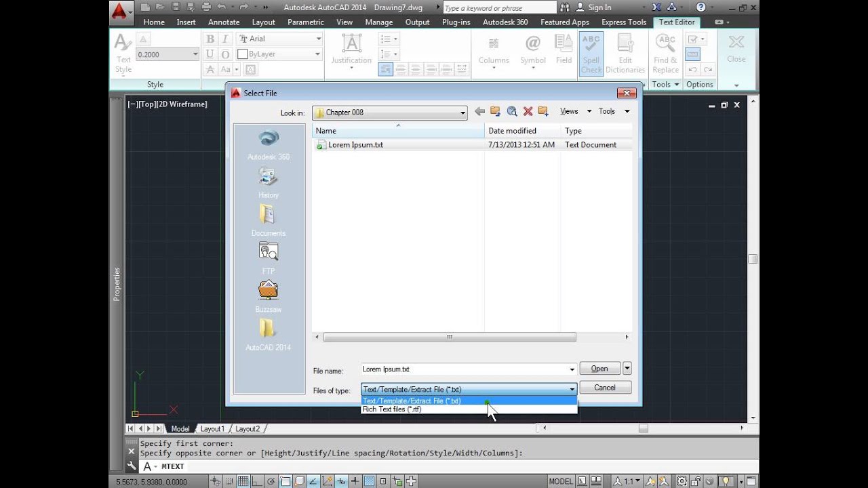Click Sign In link in title bar

coord(599,7)
